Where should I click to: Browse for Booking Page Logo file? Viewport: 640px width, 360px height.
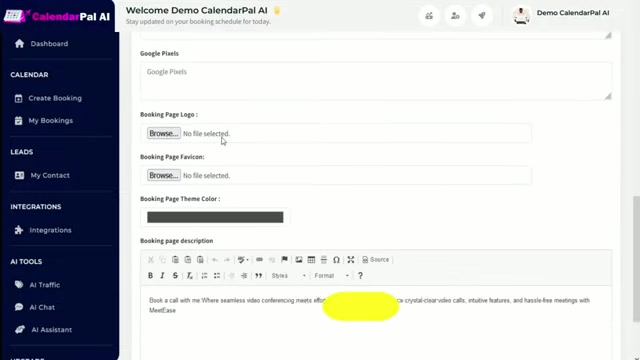point(164,133)
